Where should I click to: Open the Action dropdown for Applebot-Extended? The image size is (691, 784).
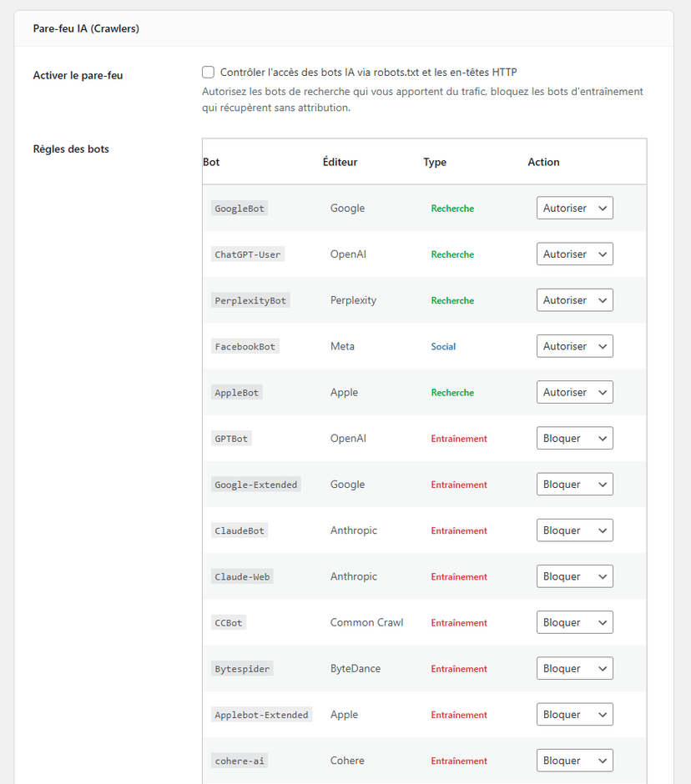pyautogui.click(x=574, y=714)
